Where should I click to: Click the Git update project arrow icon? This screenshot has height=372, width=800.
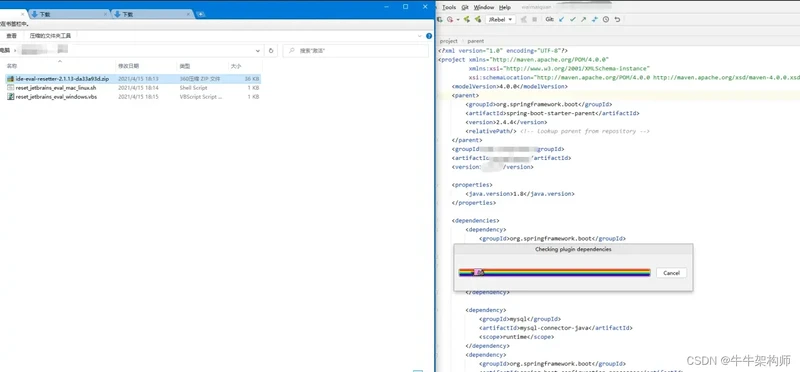click(x=562, y=19)
